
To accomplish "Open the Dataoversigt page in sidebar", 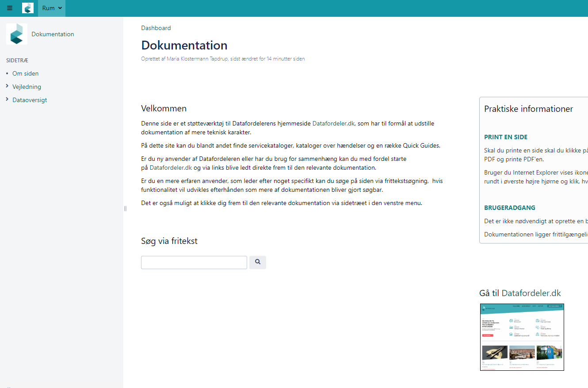I will [x=30, y=100].
